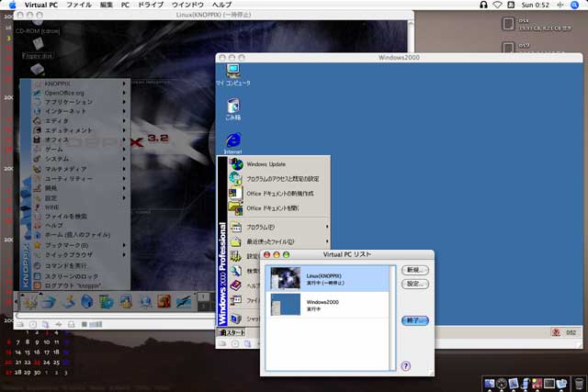This screenshot has width=588, height=392.
Task: Expand the インターネット submenu arrow
Action: tap(124, 111)
